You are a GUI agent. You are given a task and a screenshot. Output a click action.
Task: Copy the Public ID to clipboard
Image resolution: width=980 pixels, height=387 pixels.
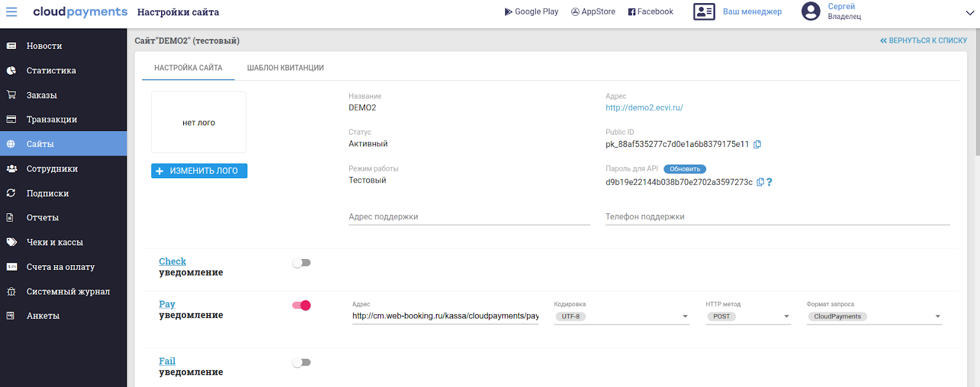point(757,145)
